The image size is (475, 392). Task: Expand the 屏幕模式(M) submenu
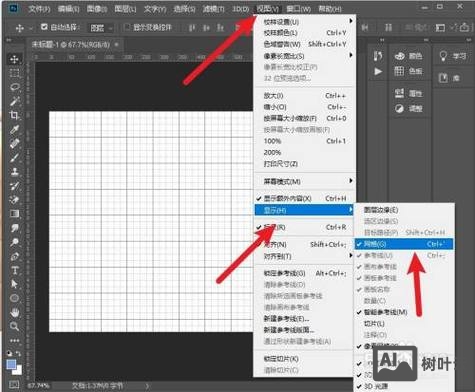(x=304, y=182)
